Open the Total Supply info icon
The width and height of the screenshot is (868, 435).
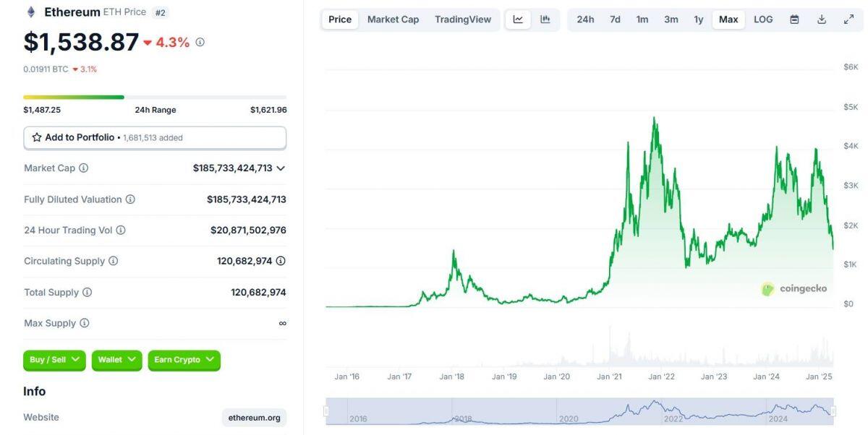coord(88,293)
